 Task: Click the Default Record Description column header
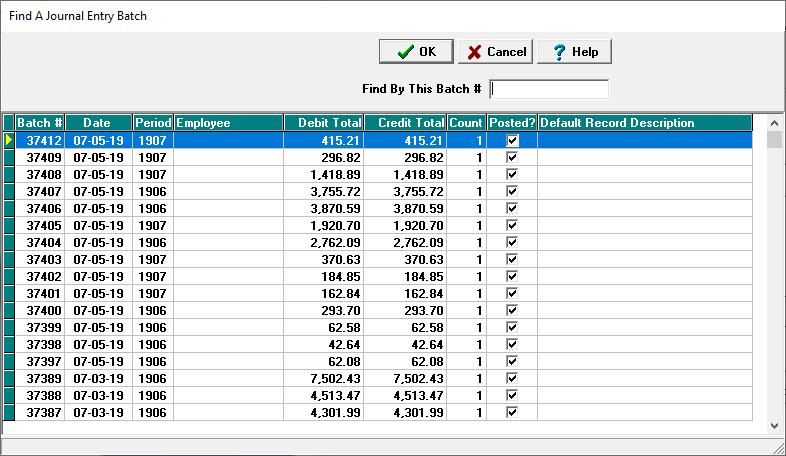coord(644,123)
